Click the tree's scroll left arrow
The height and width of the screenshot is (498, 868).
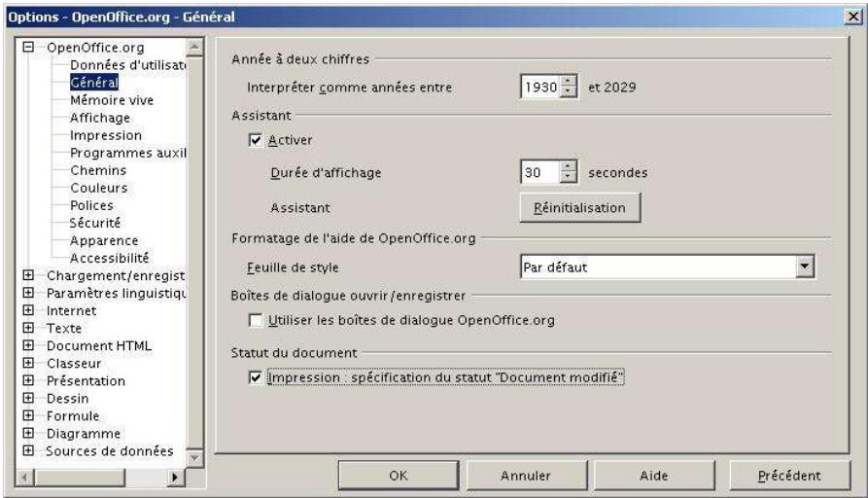(25, 477)
